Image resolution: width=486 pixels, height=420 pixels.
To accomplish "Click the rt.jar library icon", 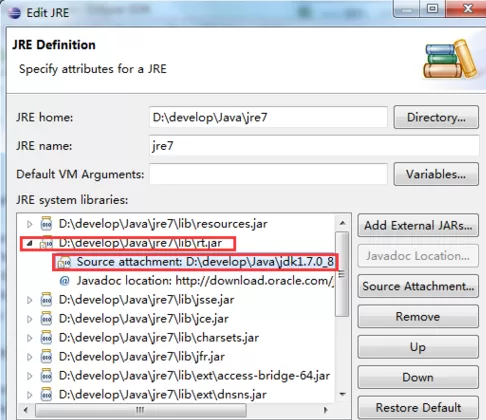I will coord(46,243).
